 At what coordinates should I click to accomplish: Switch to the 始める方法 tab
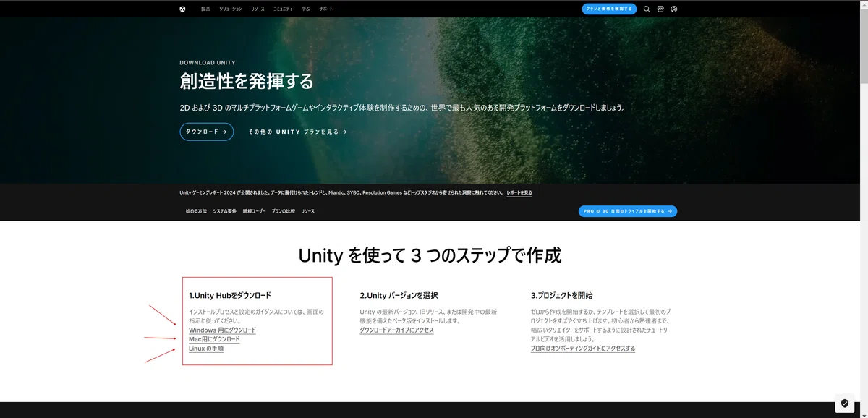click(196, 211)
